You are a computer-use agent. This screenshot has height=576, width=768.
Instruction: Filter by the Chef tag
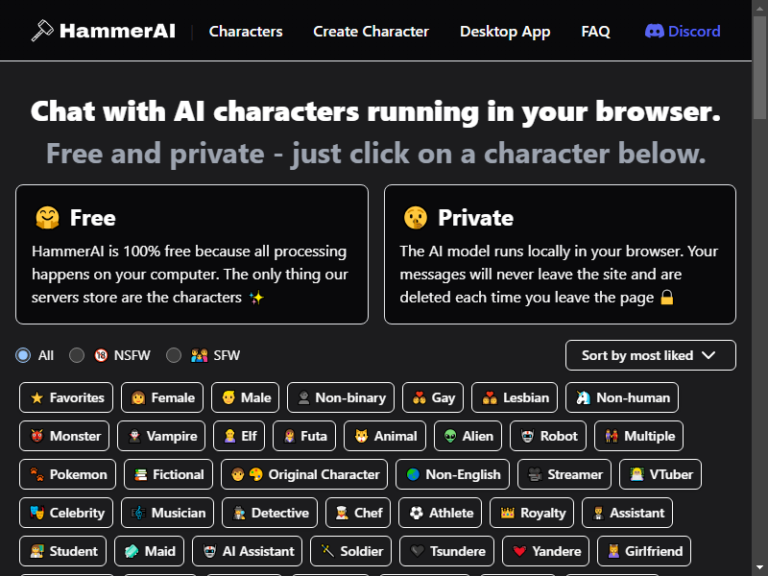click(x=358, y=513)
